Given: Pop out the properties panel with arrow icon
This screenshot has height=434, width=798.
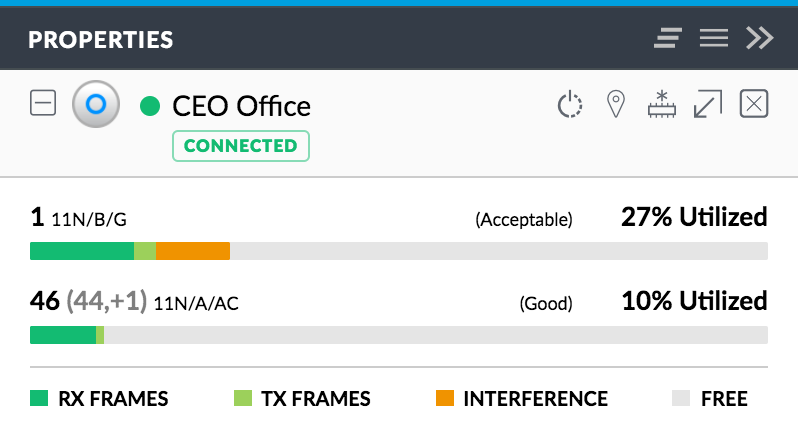Looking at the screenshot, I should tap(708, 104).
